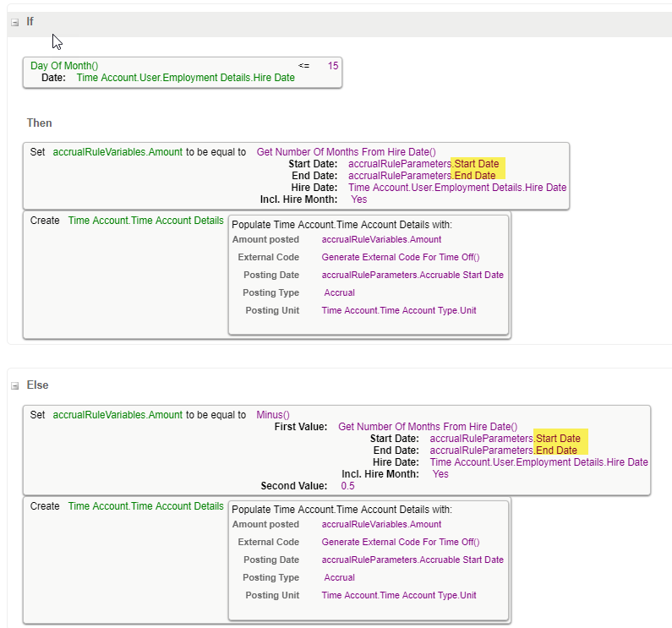Click Generate External Code For Time Off() in Then
Image resolution: width=672 pixels, height=628 pixels.
[x=401, y=257]
